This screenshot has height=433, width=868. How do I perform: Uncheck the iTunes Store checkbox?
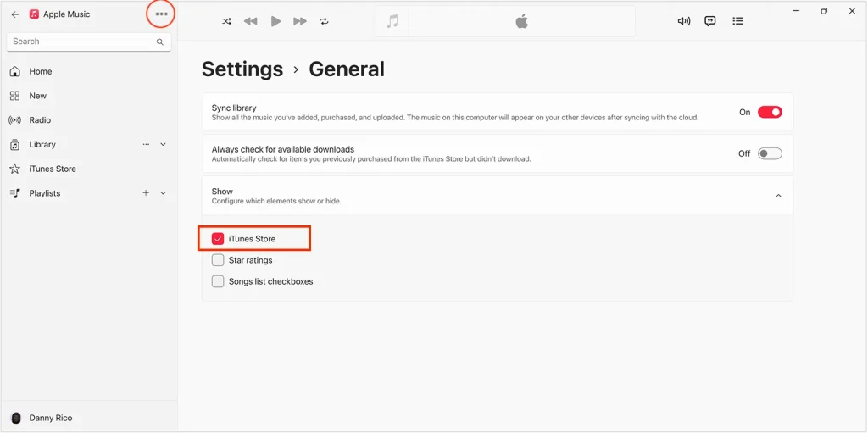point(218,239)
